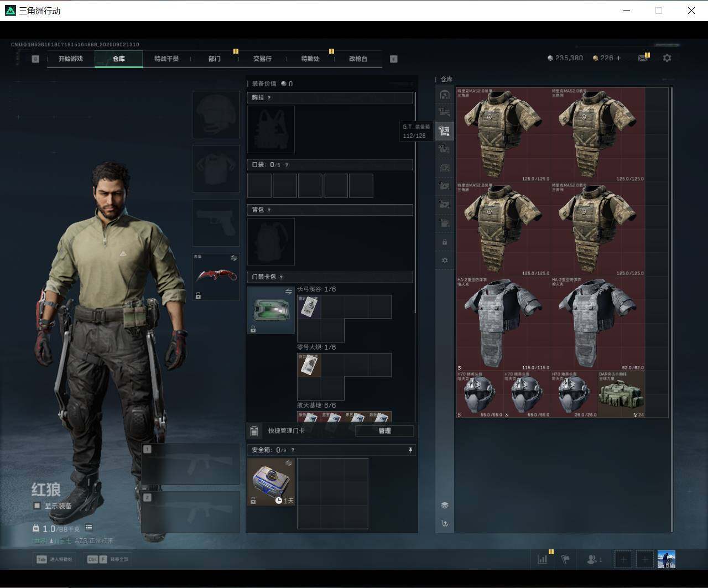Click the stash stack layers icon

(x=445, y=505)
